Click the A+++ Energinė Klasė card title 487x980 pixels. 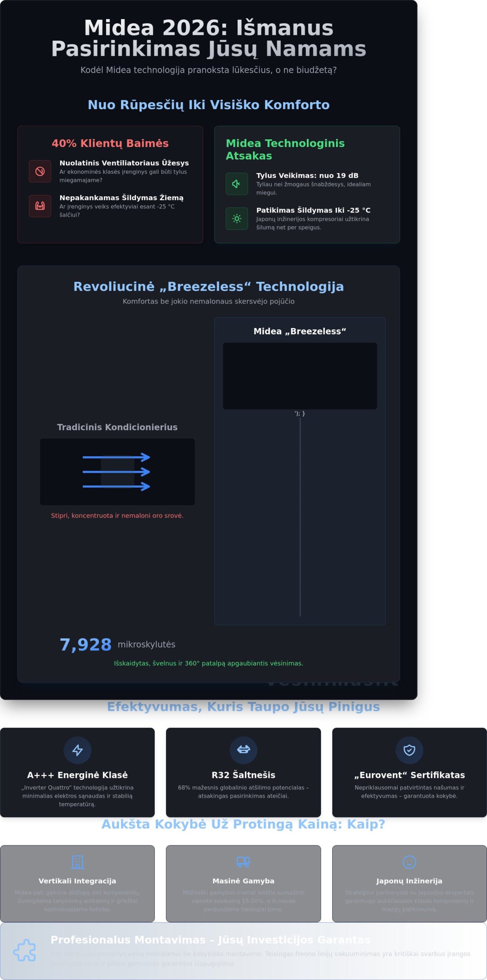(77, 775)
